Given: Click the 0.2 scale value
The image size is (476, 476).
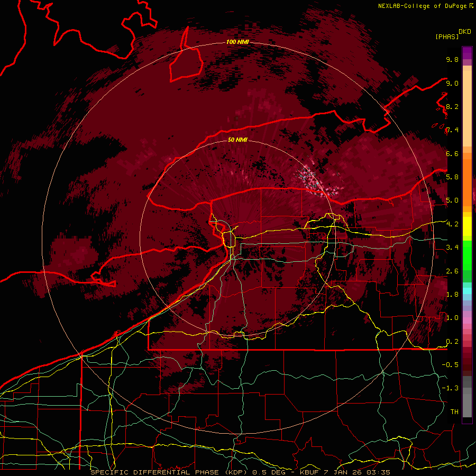Looking at the screenshot, I should click(452, 342).
